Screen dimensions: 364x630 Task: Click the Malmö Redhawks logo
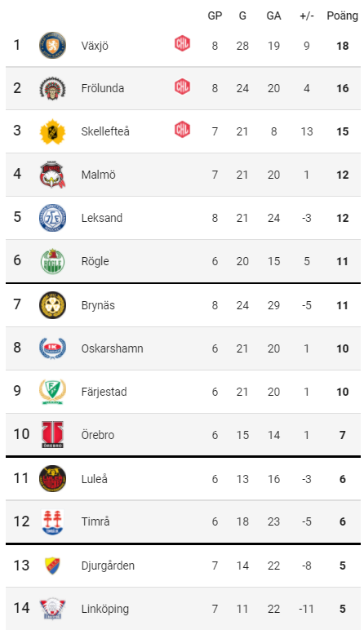coord(52,175)
